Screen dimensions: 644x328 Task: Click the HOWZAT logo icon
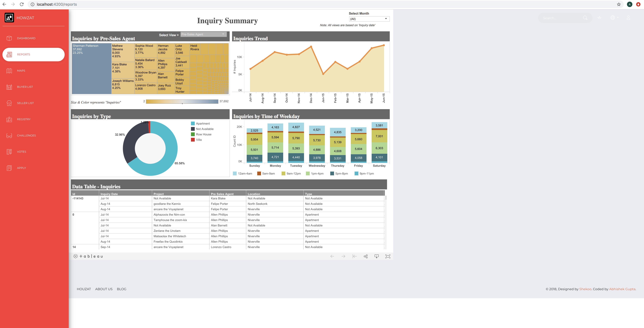(9, 18)
